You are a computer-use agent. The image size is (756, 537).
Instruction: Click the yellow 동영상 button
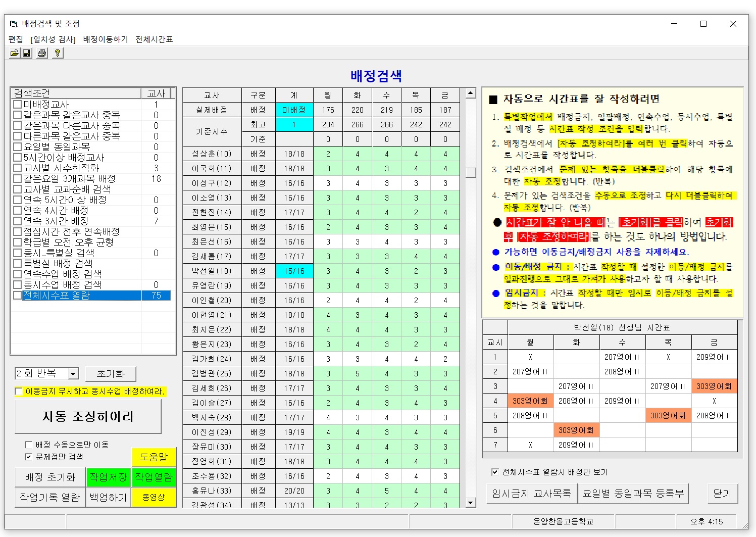154,498
